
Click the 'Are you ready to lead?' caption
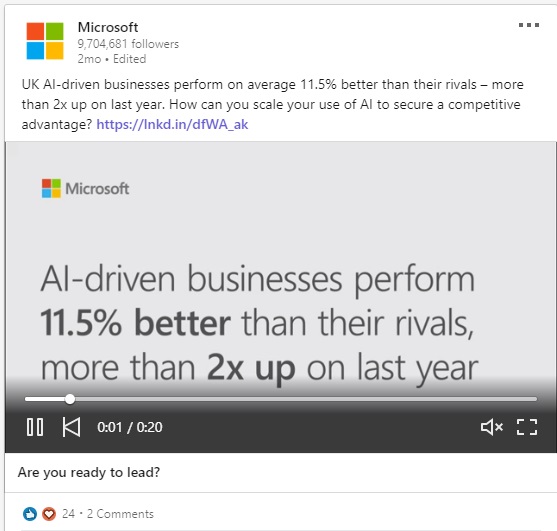(x=89, y=472)
